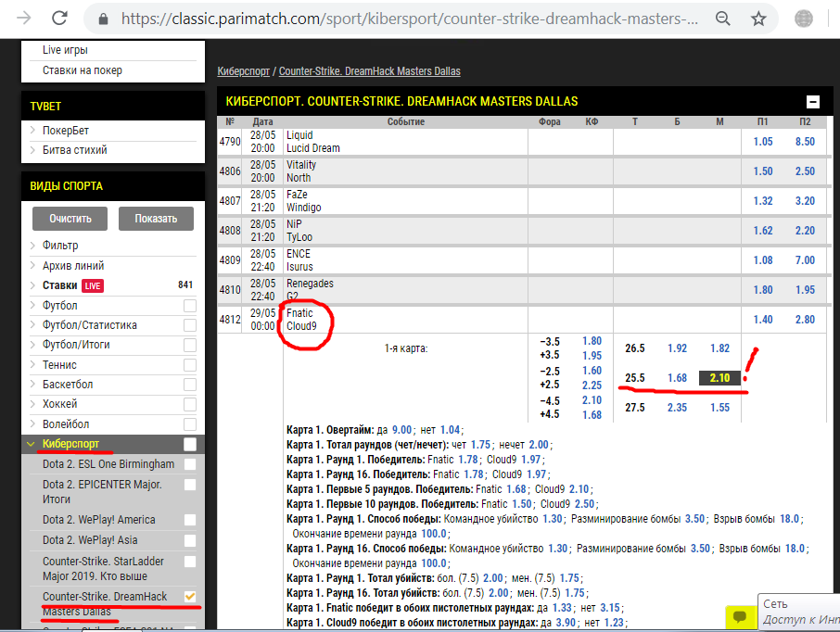The image size is (840, 632).
Task: Select highlighted 2.10 odds cell
Action: click(719, 378)
